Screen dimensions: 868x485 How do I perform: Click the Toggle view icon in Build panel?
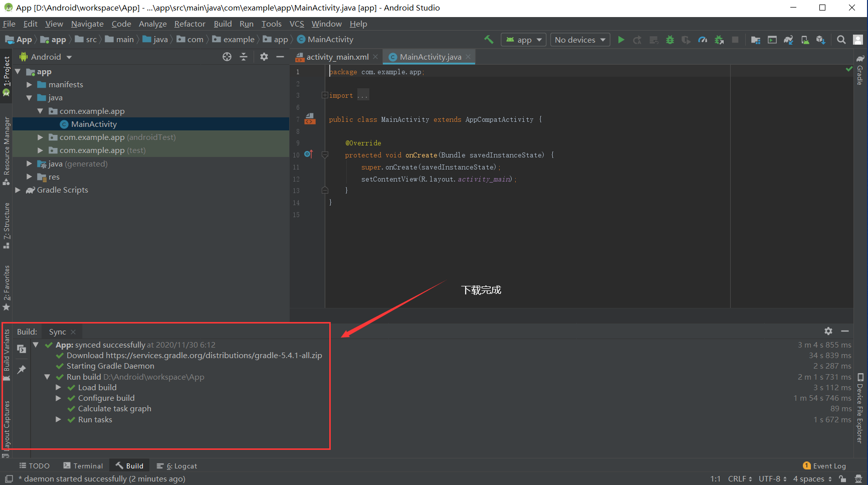click(22, 349)
